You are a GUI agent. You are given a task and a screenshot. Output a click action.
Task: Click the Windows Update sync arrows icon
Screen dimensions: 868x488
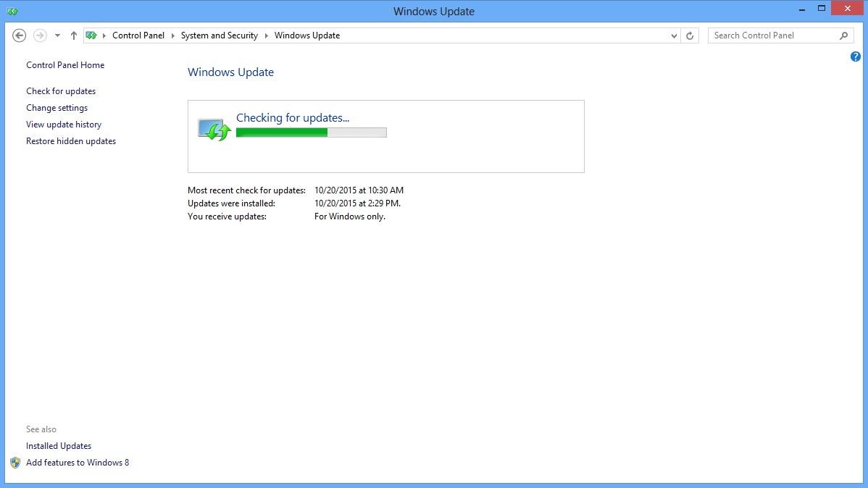pyautogui.click(x=214, y=130)
